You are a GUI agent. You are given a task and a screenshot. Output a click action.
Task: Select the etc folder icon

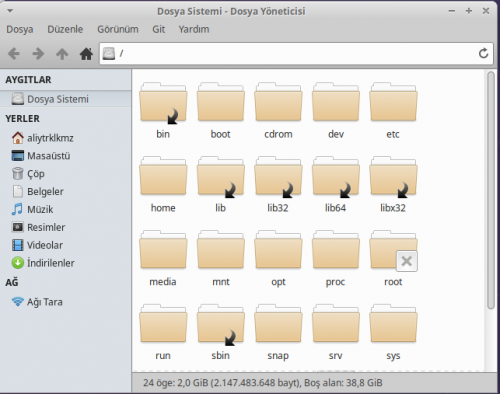393,102
